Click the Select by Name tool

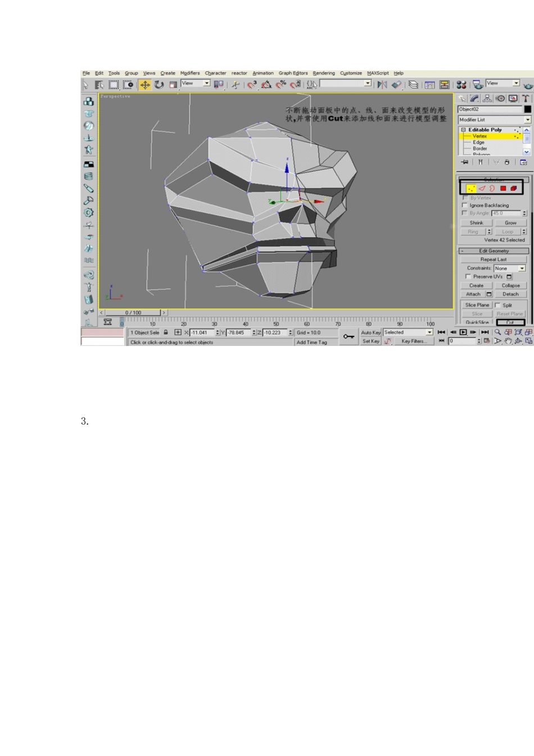pos(99,84)
